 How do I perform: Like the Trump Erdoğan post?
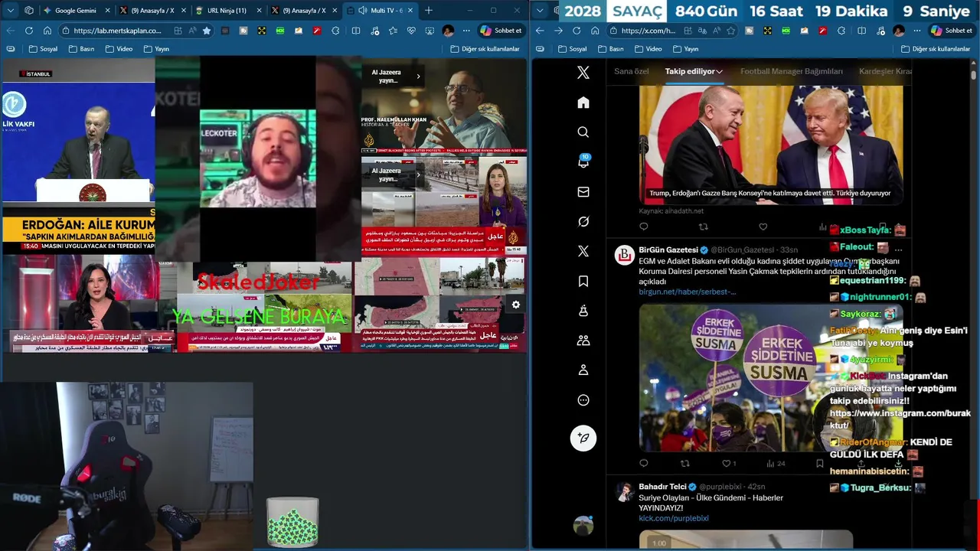click(x=763, y=227)
